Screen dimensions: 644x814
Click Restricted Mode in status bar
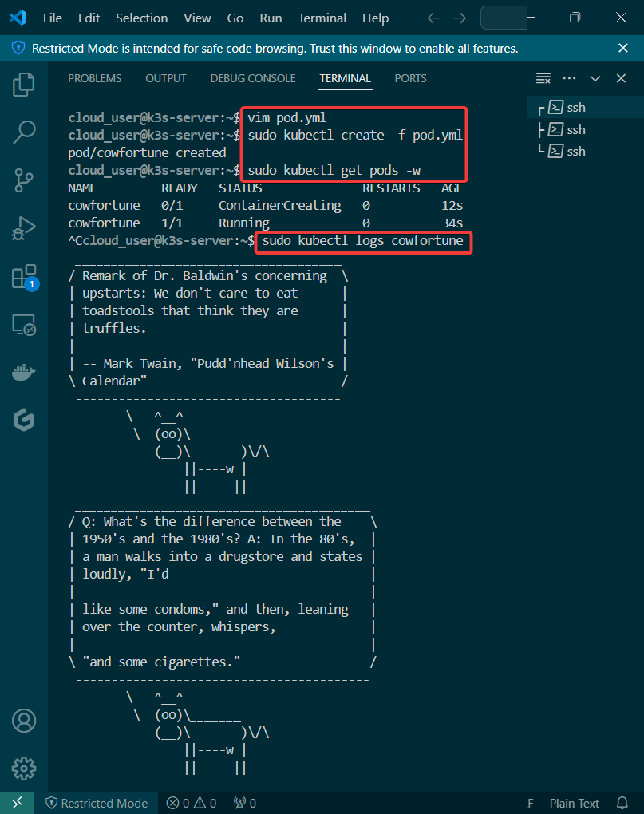coord(97,803)
